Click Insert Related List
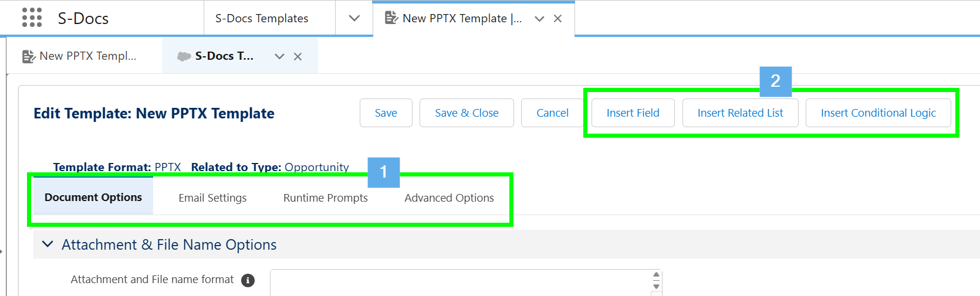The width and height of the screenshot is (980, 296). point(740,113)
